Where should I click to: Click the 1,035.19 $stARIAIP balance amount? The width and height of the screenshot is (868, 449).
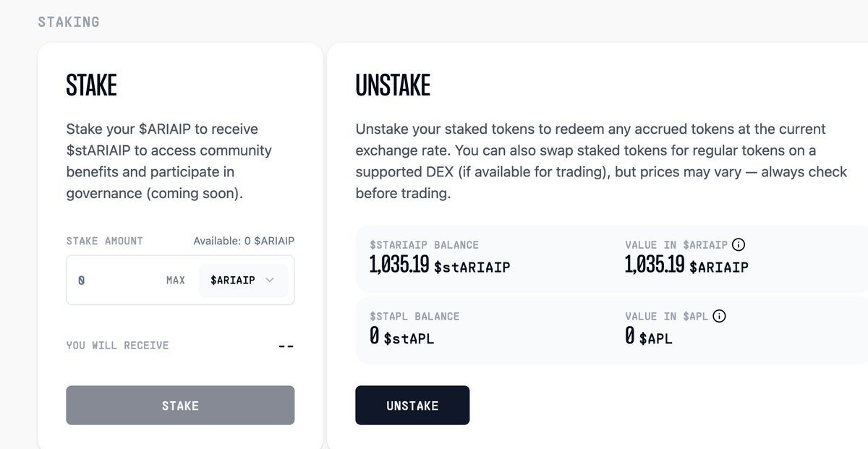pos(440,265)
